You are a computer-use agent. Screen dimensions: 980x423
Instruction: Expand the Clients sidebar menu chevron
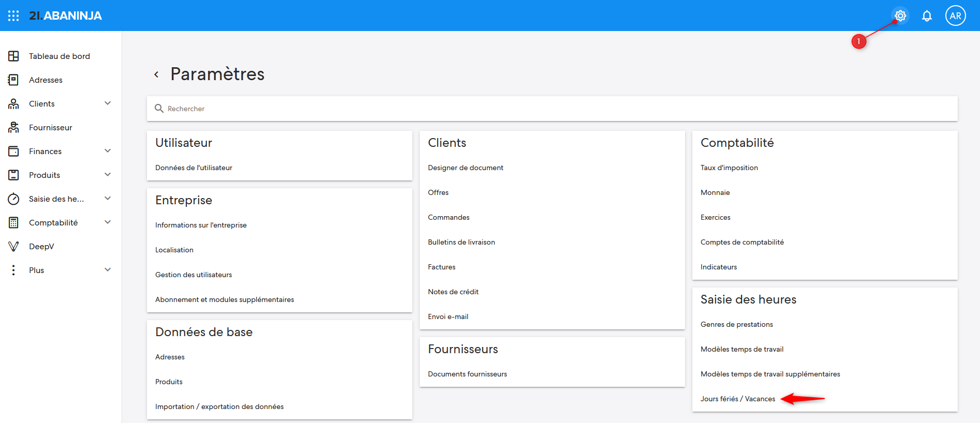point(108,103)
